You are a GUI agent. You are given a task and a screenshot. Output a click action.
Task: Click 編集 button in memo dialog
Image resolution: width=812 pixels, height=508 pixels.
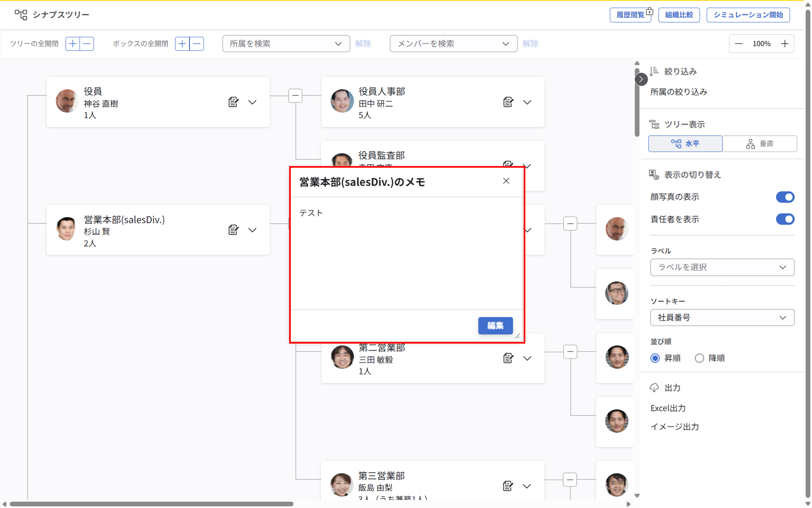[495, 326]
